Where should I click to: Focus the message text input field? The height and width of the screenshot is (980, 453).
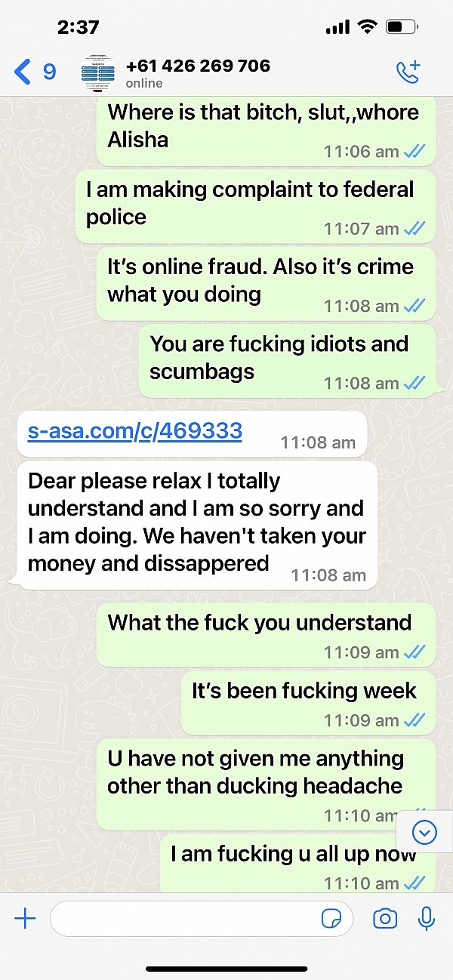[201, 918]
